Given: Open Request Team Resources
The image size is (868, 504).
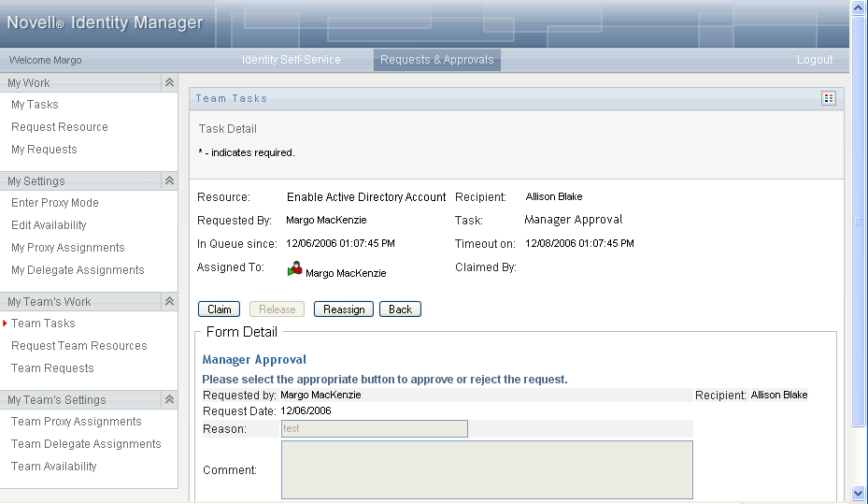Looking at the screenshot, I should point(79,346).
